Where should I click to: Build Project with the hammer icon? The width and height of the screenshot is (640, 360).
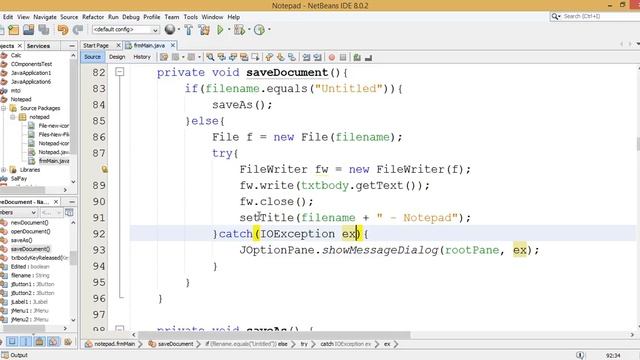point(189,30)
